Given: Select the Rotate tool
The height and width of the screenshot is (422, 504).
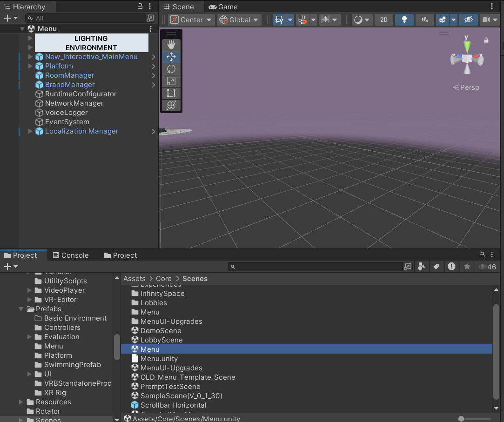Looking at the screenshot, I should tap(171, 69).
